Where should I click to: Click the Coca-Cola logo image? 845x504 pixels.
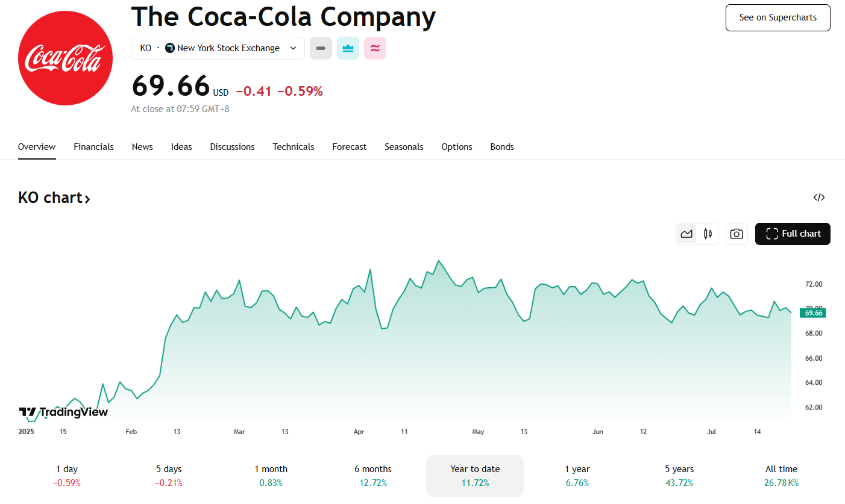[x=65, y=58]
